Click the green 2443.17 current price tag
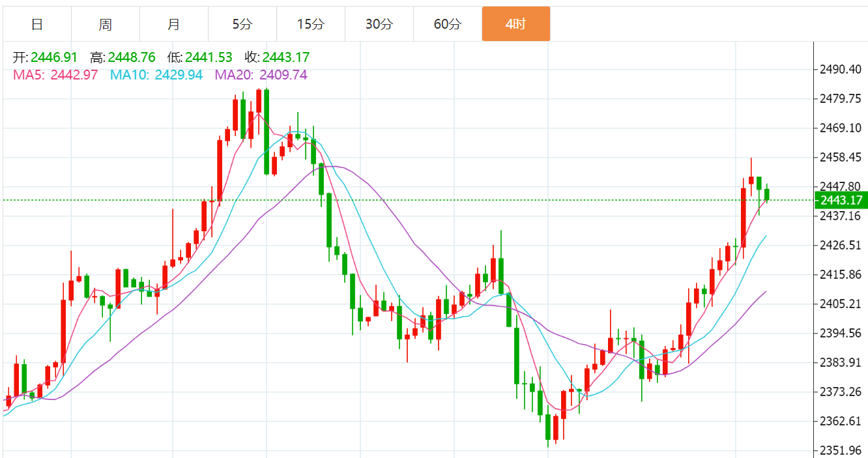Image resolution: width=868 pixels, height=458 pixels. click(x=841, y=200)
